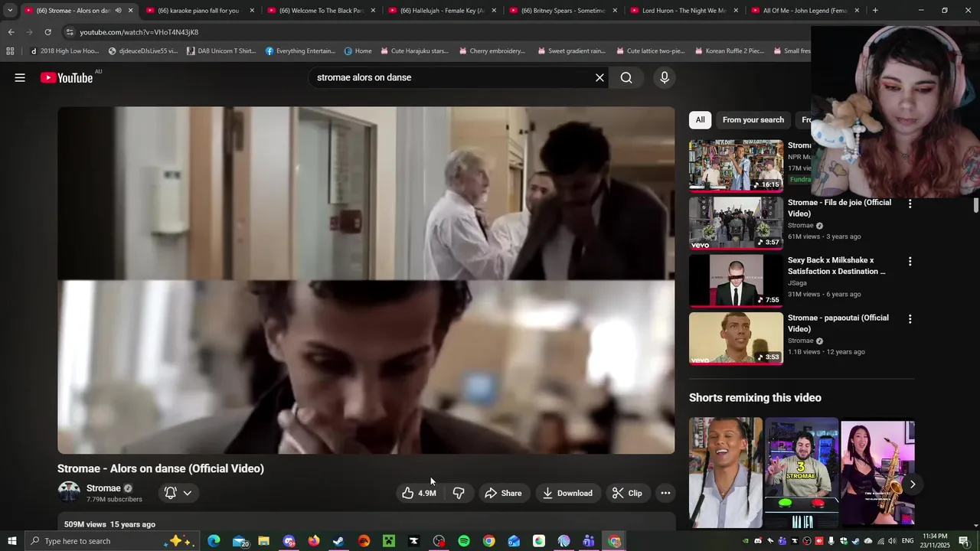Open more actions ellipsis under video

pos(666,493)
